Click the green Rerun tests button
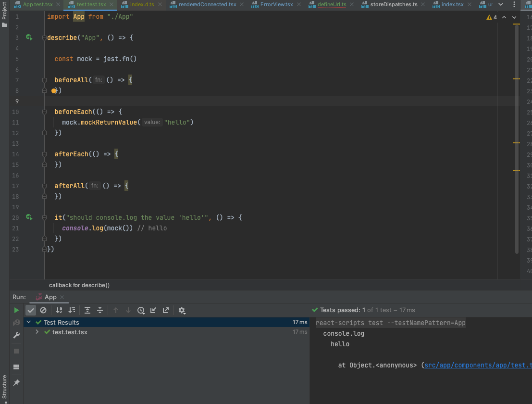532x404 pixels. [16, 311]
